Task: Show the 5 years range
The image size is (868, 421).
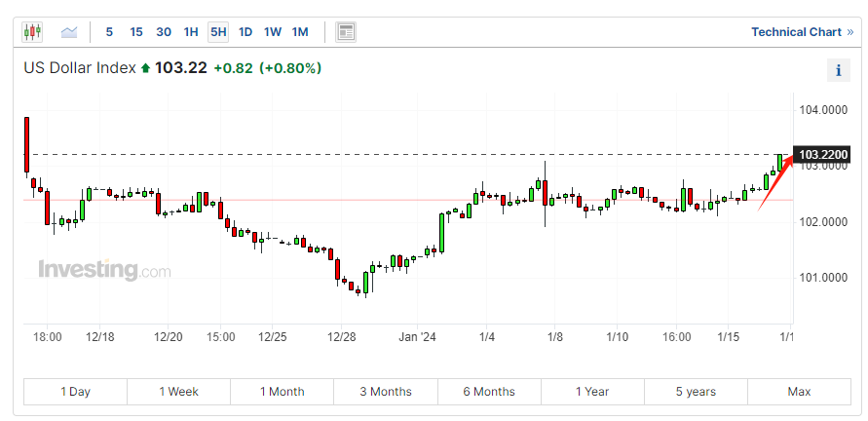Action: 696,392
